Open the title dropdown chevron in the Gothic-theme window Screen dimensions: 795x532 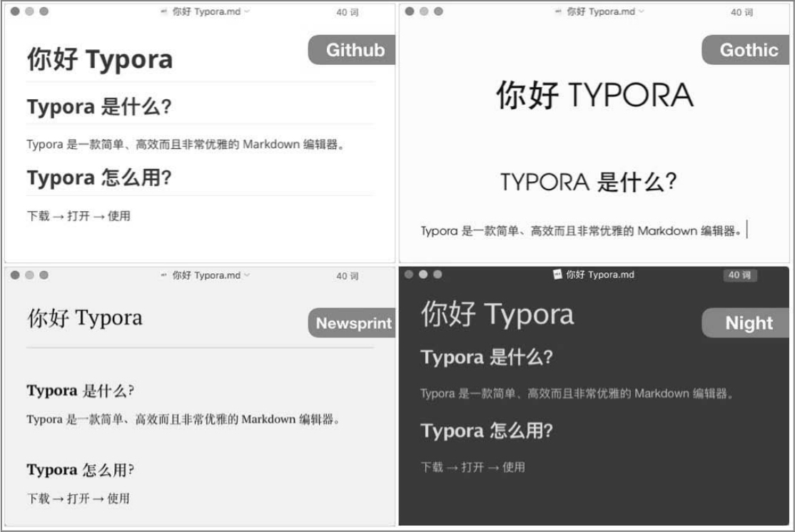pyautogui.click(x=642, y=11)
